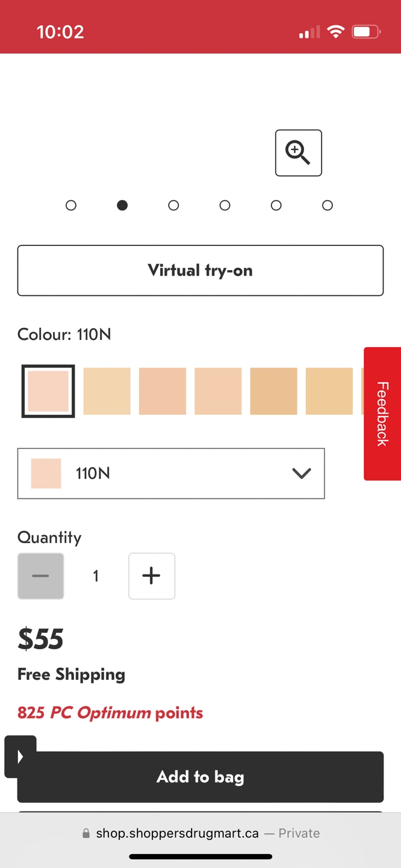Increase quantity with plus button

pyautogui.click(x=152, y=576)
